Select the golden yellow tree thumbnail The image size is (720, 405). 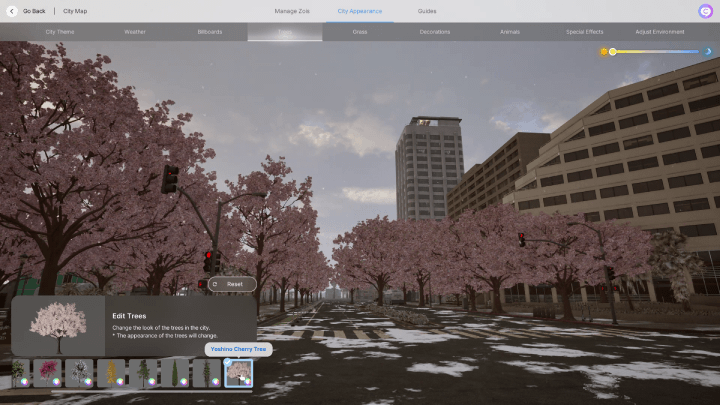(x=111, y=373)
